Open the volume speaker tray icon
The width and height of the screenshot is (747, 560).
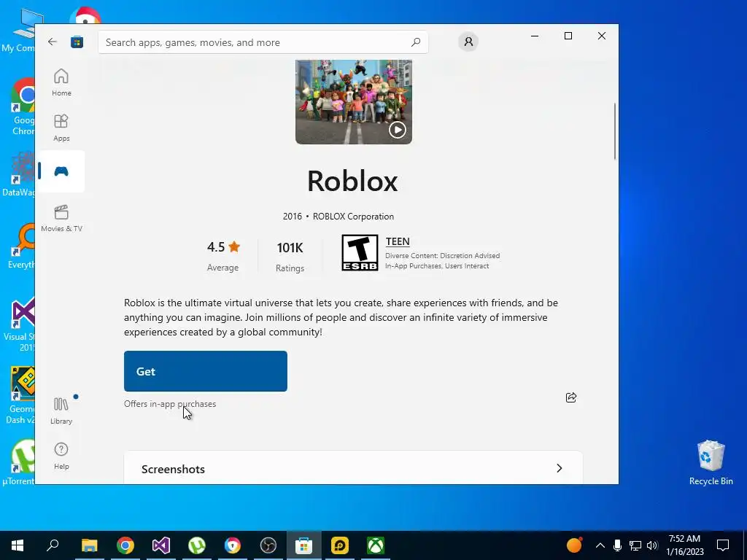pos(652,545)
